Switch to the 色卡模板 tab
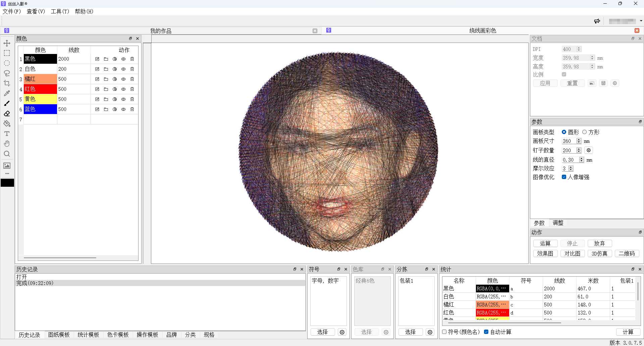Image resolution: width=644 pixels, height=346 pixels. point(118,335)
